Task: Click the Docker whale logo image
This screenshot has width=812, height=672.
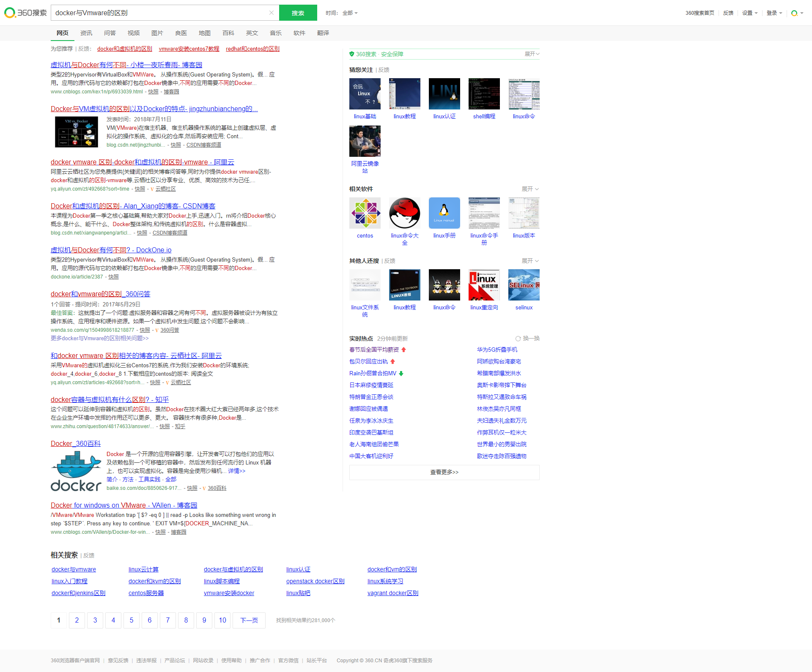Action: click(x=76, y=471)
